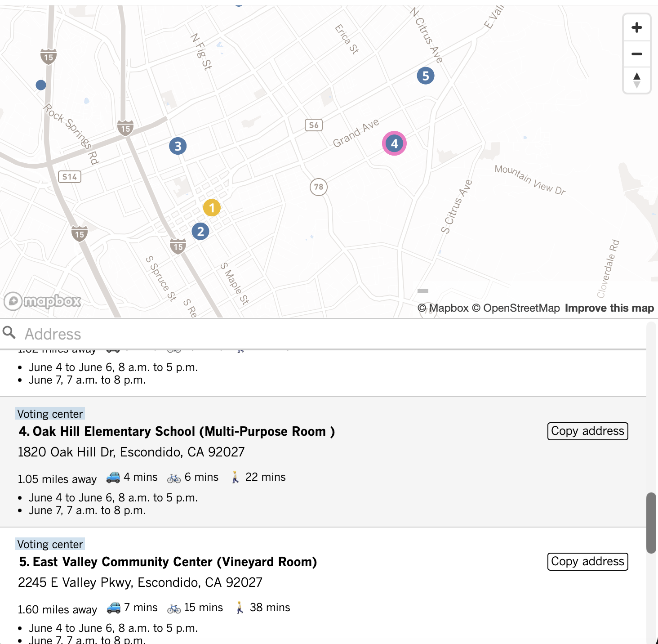Select yellow map marker number 1
Screen dimensions: 658x644
(212, 208)
